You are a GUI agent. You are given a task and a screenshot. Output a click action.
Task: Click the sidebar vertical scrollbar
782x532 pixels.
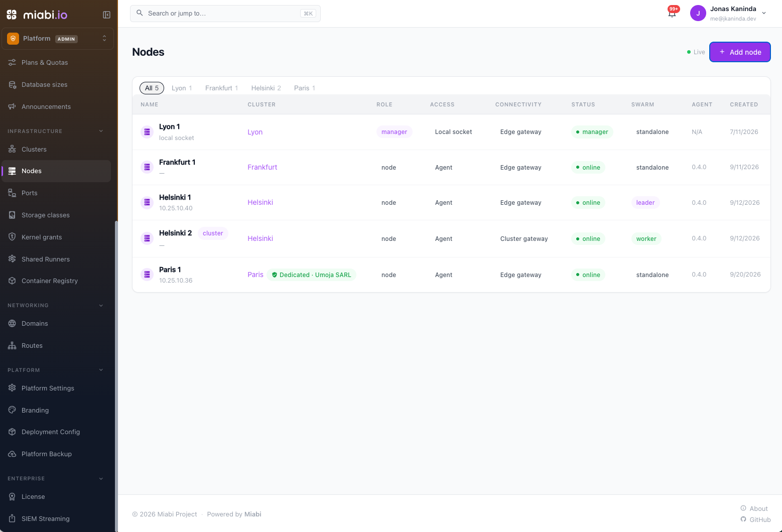tap(116, 376)
